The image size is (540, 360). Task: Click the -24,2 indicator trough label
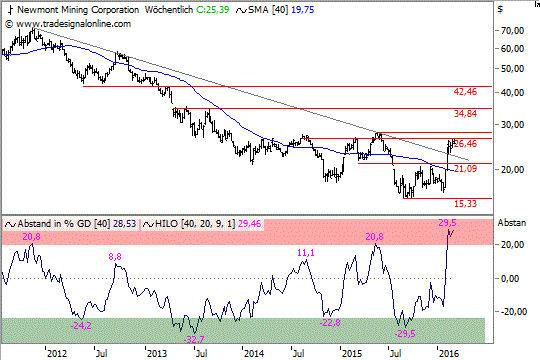(81, 326)
